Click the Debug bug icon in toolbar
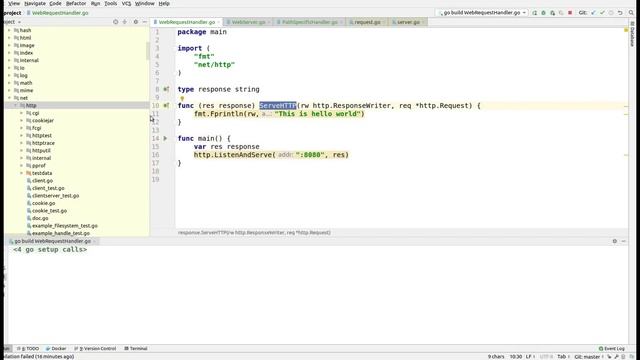The height and width of the screenshot is (360, 640). (x=543, y=13)
